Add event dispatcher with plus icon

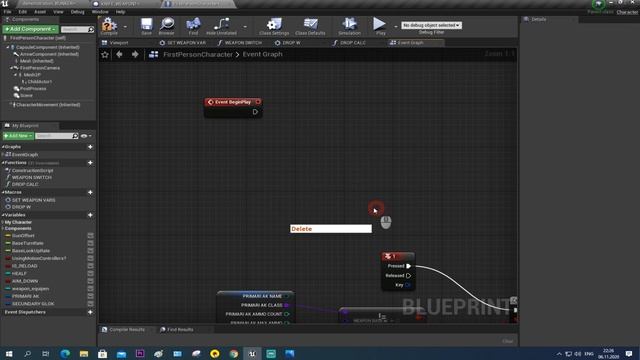pyautogui.click(x=90, y=312)
